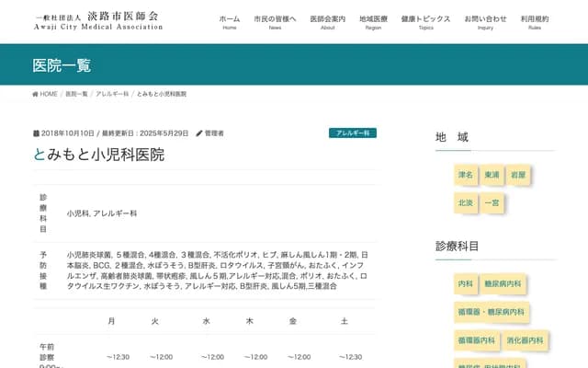Screen dimensions: 588x368
Task: Open the 北淡 region tag
Action: pyautogui.click(x=466, y=201)
